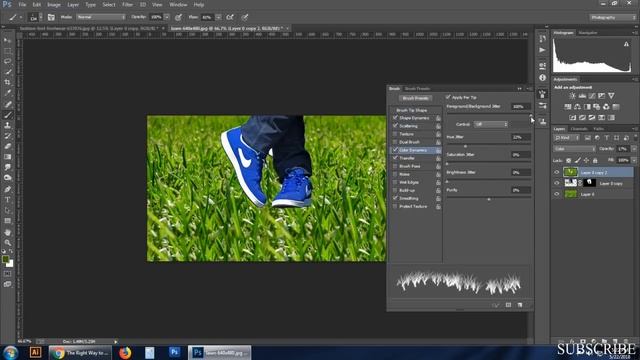Toggle Scattering checkbox
This screenshot has width=640, height=360.
(395, 126)
